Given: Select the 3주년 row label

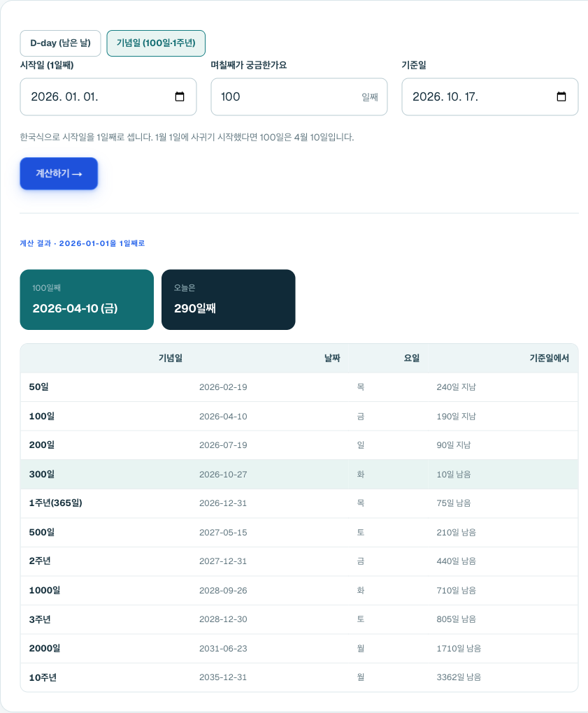Looking at the screenshot, I should point(40,619).
